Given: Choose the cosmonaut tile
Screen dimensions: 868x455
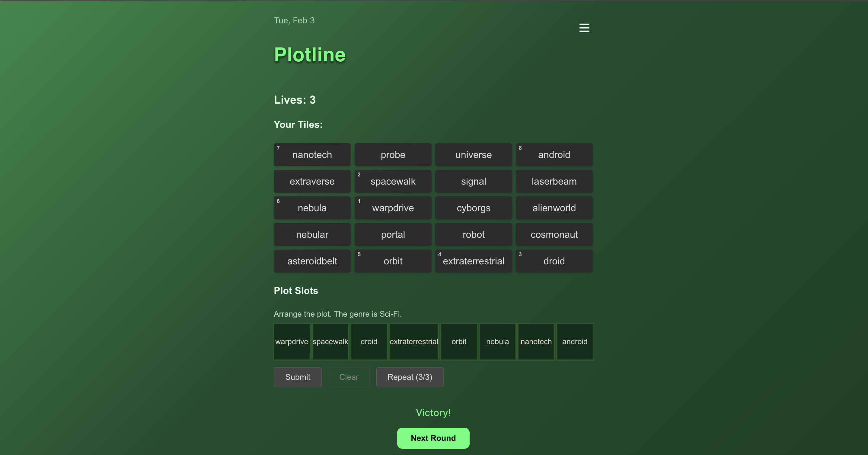Looking at the screenshot, I should (x=554, y=234).
